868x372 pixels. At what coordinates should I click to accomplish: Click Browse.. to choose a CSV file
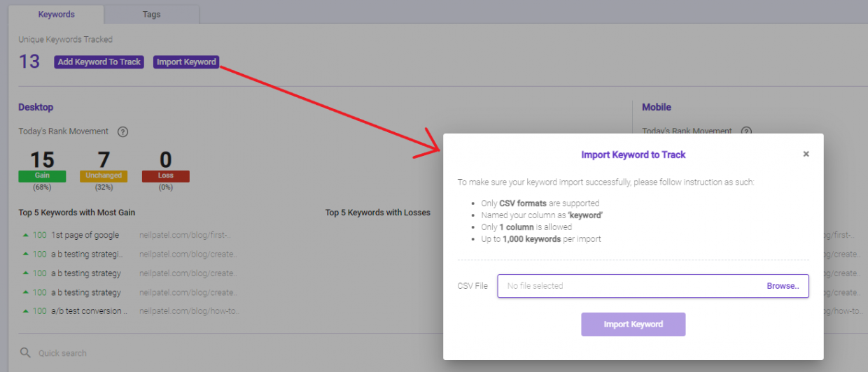[x=783, y=286]
